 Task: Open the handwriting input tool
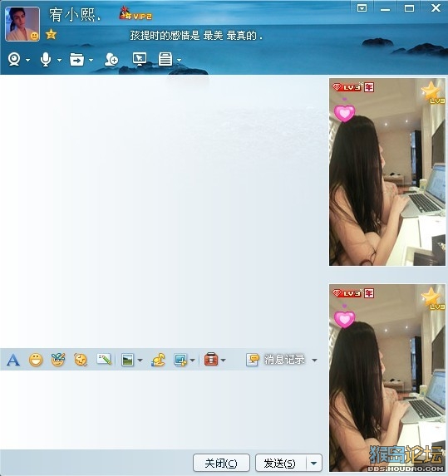[104, 360]
